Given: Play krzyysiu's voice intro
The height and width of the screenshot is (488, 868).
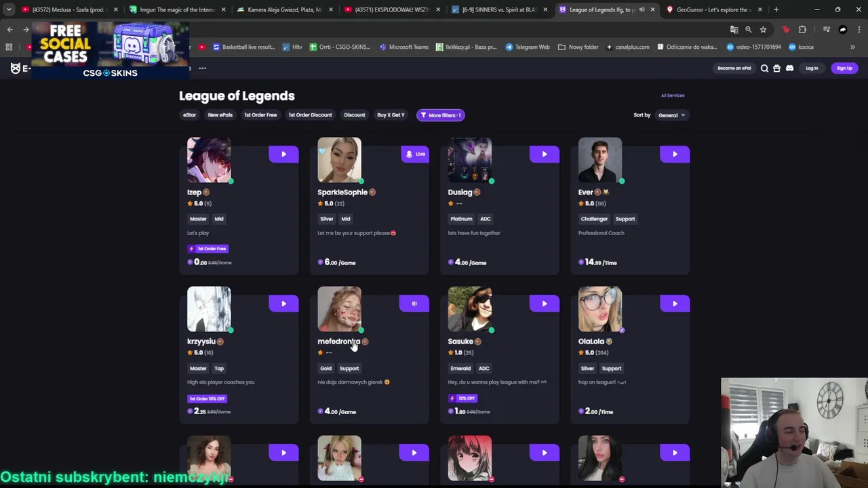Looking at the screenshot, I should tap(283, 304).
